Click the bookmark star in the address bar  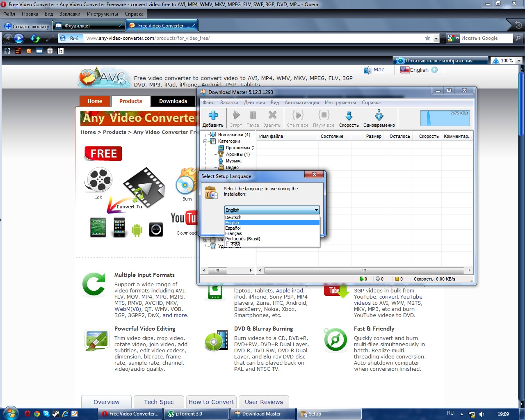pyautogui.click(x=427, y=38)
